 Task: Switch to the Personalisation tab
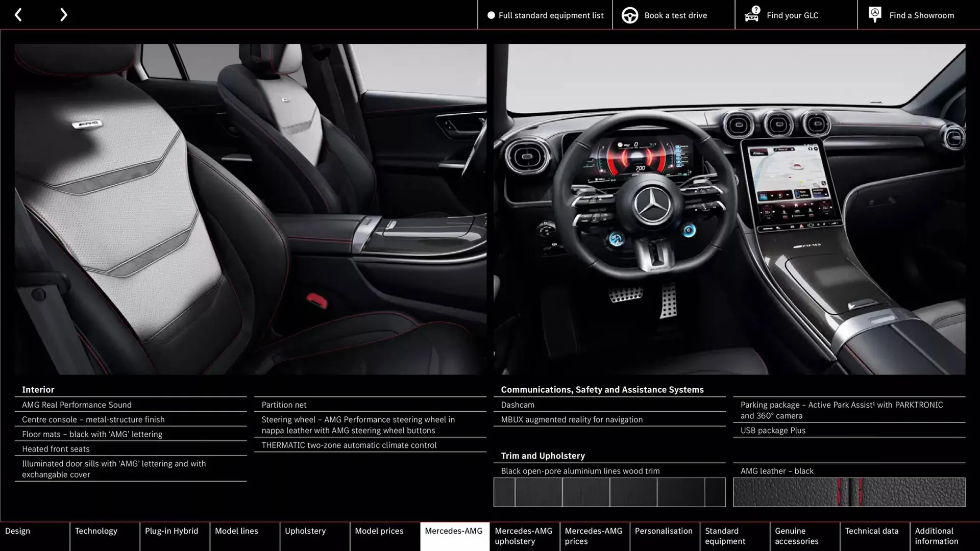[x=665, y=536]
